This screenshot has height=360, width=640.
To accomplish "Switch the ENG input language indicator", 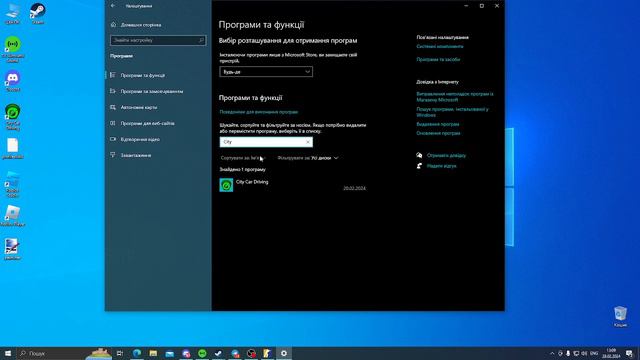I will (x=594, y=353).
